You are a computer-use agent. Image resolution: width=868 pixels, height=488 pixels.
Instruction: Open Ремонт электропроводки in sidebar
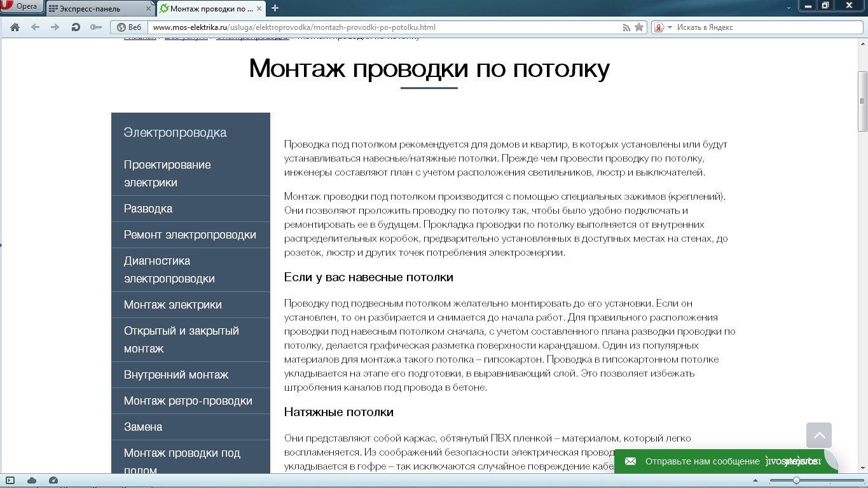click(191, 235)
